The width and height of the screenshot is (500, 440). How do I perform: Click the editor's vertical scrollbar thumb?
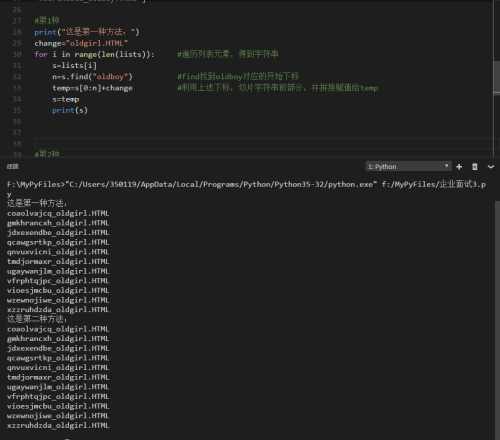pyautogui.click(x=496, y=76)
